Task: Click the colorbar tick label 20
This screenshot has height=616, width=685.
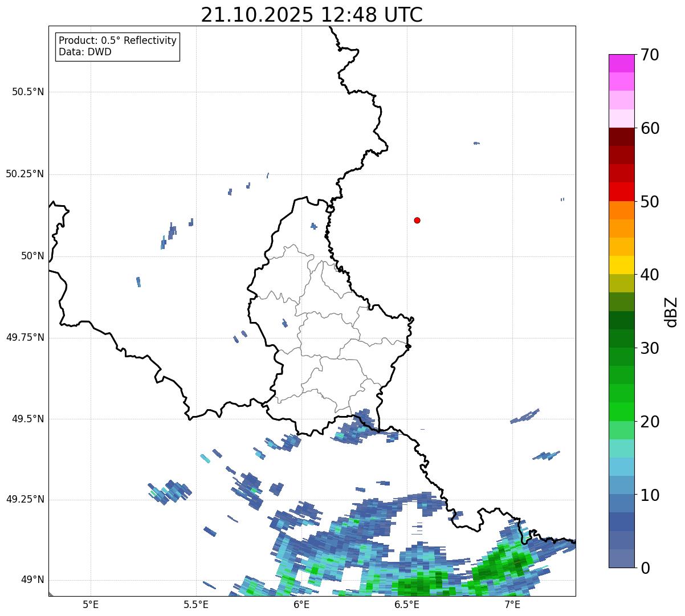Action: pos(650,422)
